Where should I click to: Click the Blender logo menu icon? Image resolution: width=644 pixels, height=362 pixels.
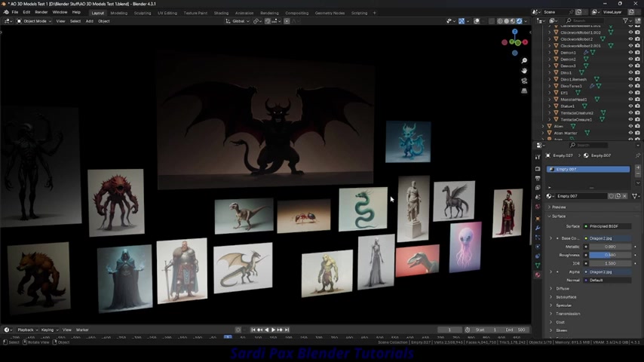coord(6,12)
